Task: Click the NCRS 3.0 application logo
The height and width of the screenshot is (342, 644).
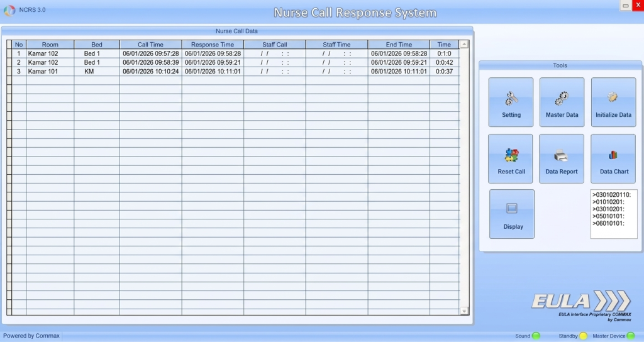Action: point(9,11)
